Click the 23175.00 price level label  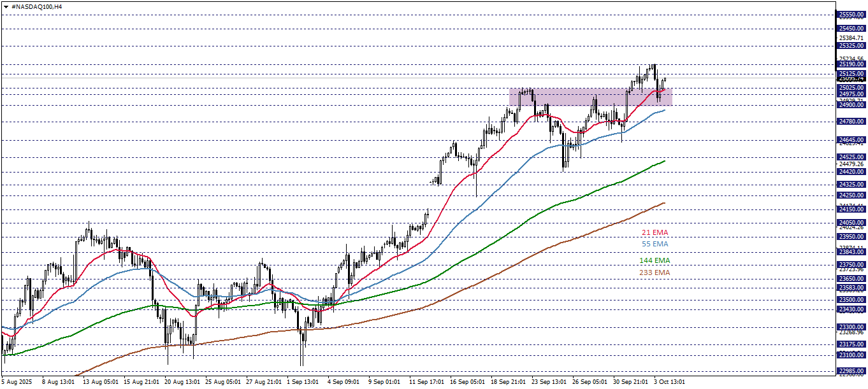click(x=851, y=344)
